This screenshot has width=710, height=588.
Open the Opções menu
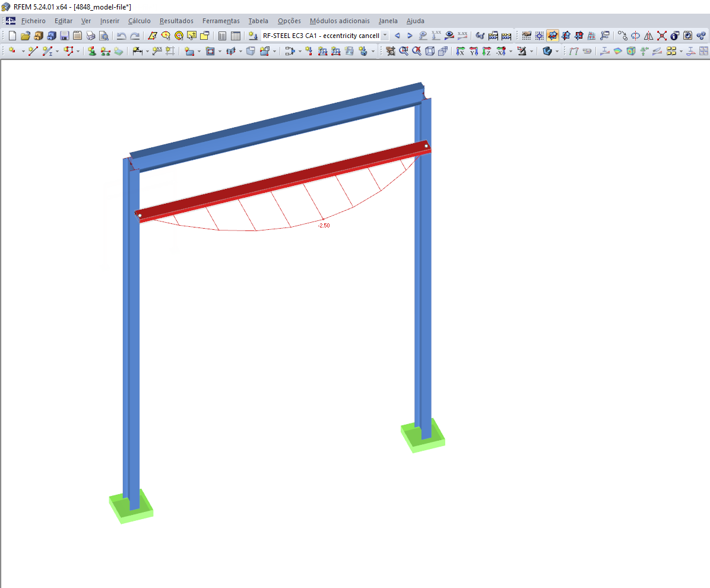pos(289,21)
